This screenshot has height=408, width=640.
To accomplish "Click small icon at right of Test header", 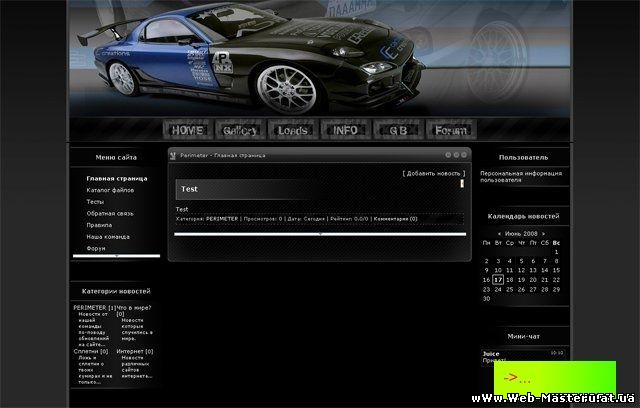I will [462, 184].
